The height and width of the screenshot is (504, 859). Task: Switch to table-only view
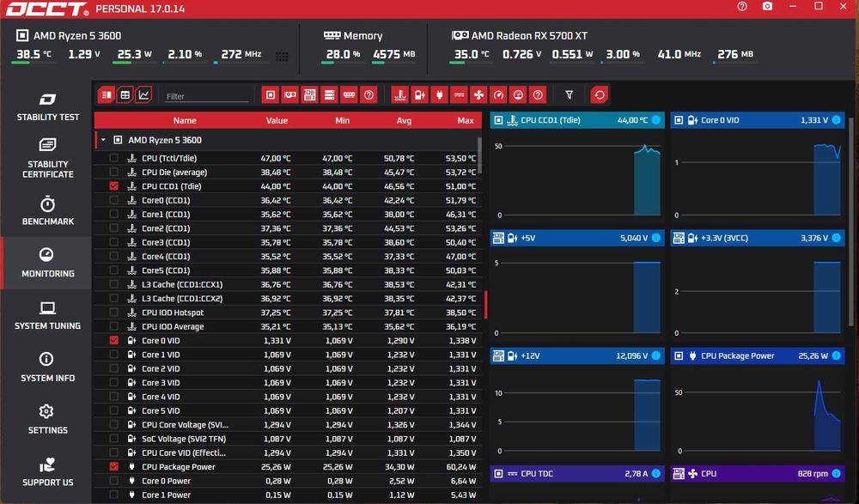(125, 94)
